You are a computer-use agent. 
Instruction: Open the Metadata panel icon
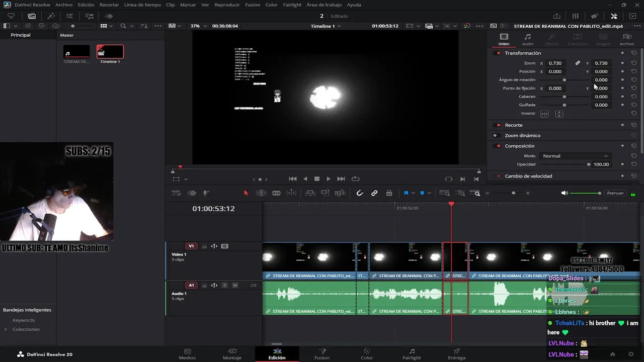pos(595,16)
